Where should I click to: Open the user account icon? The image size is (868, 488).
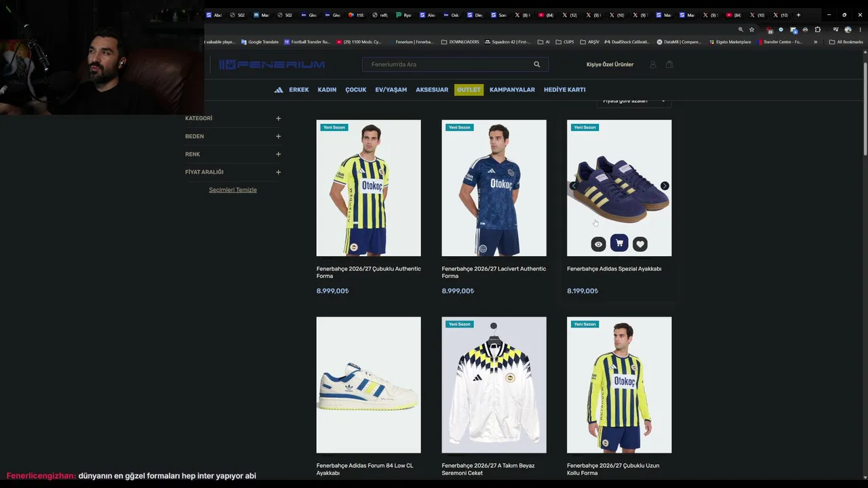click(x=653, y=64)
